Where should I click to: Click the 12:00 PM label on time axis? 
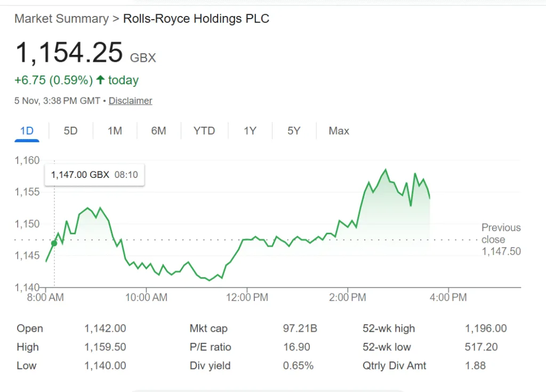click(x=246, y=297)
